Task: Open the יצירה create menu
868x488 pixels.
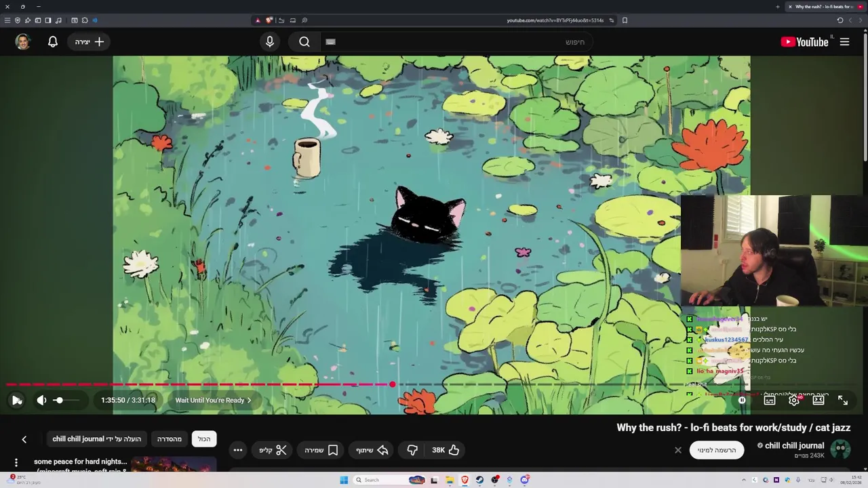Action: pos(90,42)
